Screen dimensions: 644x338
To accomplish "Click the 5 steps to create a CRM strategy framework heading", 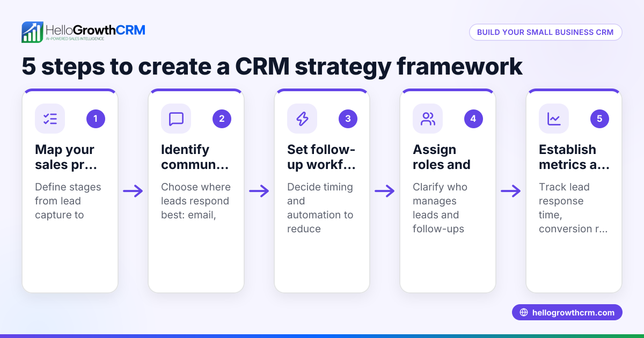I will [272, 66].
